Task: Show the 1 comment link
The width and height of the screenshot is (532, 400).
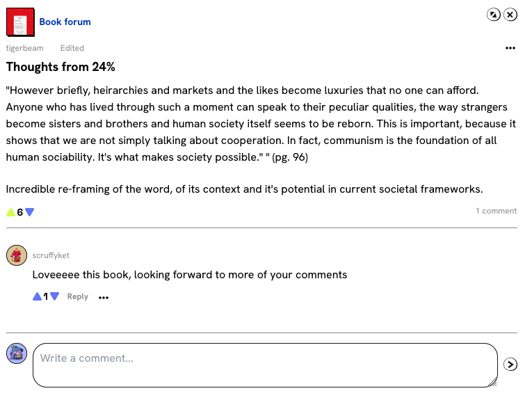Action: coord(496,211)
